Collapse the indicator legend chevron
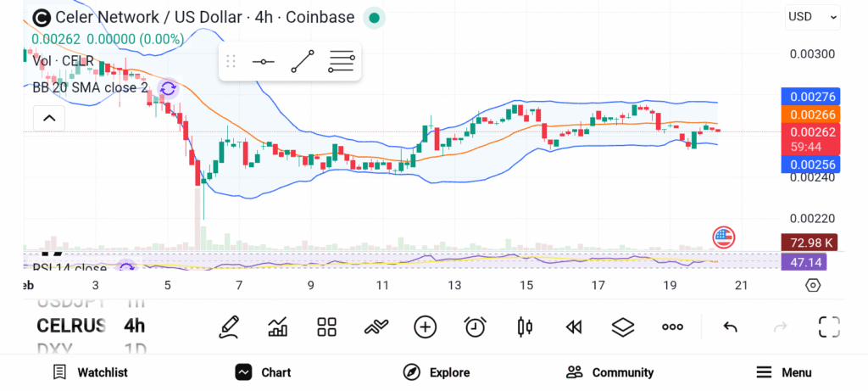Viewport: 868px width, 391px height. click(x=48, y=118)
